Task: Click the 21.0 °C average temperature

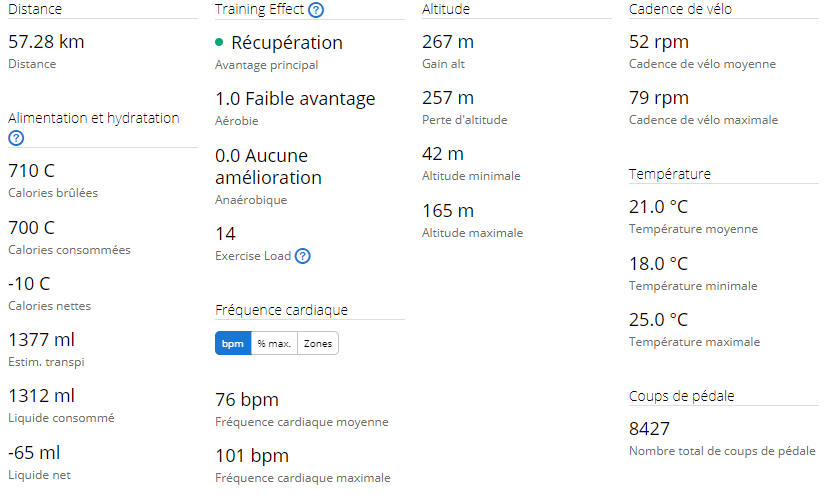Action: [x=658, y=206]
